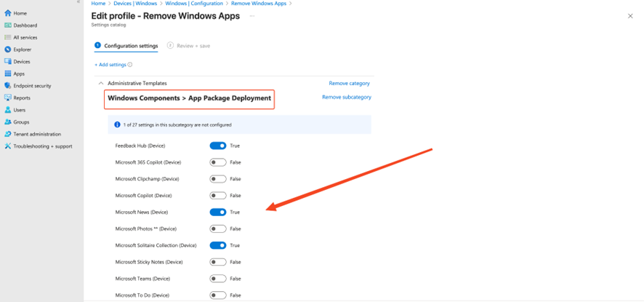Enable the Microsoft Copilot (Device) toggle
Viewport: 644px width, 302px height.
coord(218,196)
